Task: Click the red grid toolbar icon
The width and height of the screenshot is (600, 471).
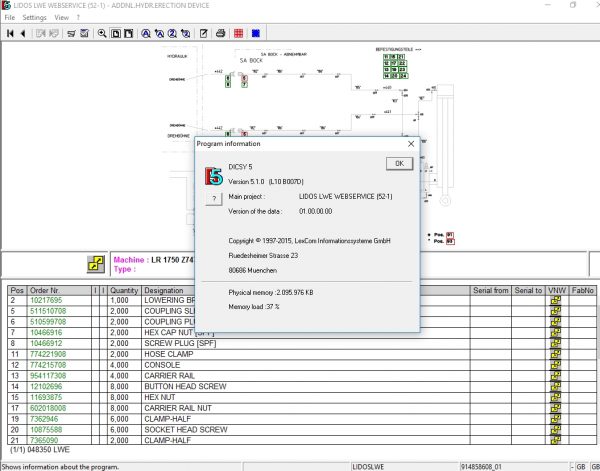Action: pyautogui.click(x=238, y=33)
